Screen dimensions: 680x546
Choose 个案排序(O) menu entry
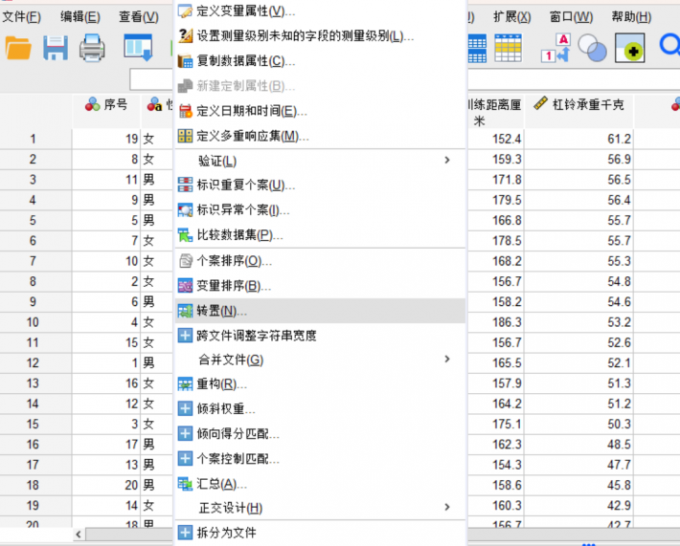coord(234,261)
